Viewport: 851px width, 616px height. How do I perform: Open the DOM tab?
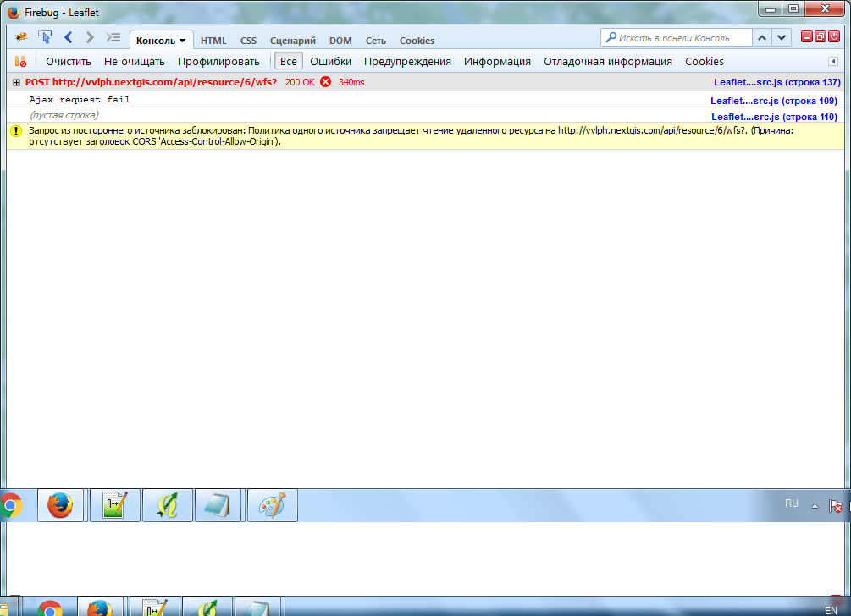coord(340,41)
